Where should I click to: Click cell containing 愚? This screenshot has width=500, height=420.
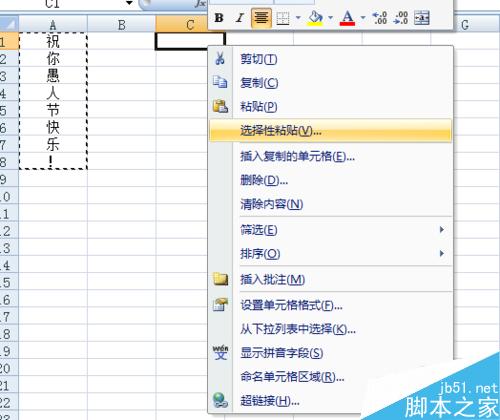(53, 75)
